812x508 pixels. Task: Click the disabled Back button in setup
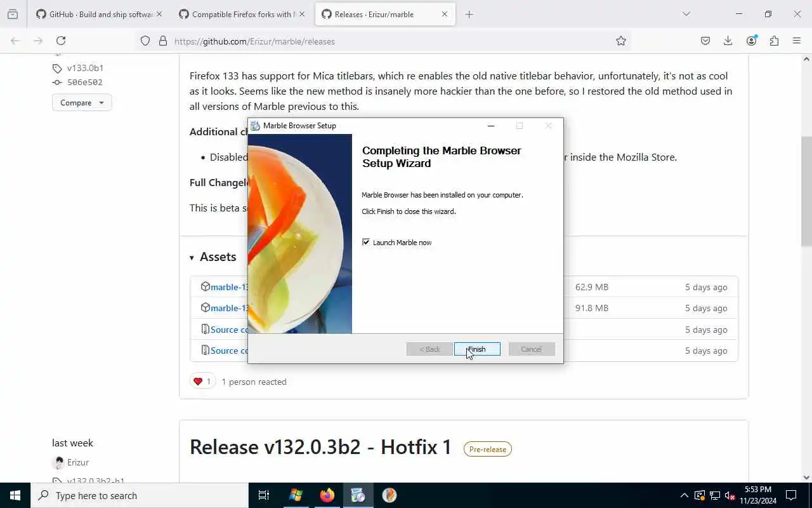click(x=429, y=349)
